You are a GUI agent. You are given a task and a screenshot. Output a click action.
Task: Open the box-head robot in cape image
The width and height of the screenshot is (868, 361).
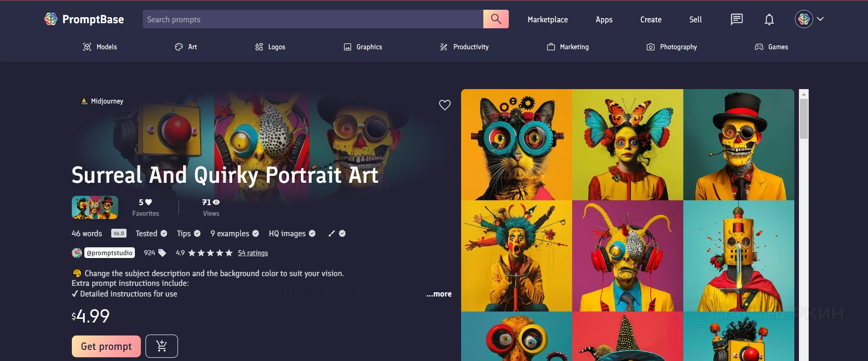[x=739, y=256]
